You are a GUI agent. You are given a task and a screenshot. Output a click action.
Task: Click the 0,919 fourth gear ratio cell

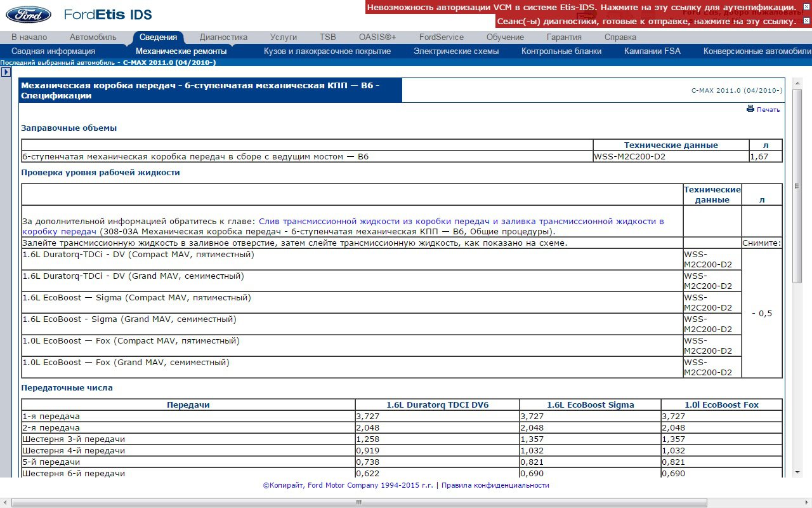point(438,450)
